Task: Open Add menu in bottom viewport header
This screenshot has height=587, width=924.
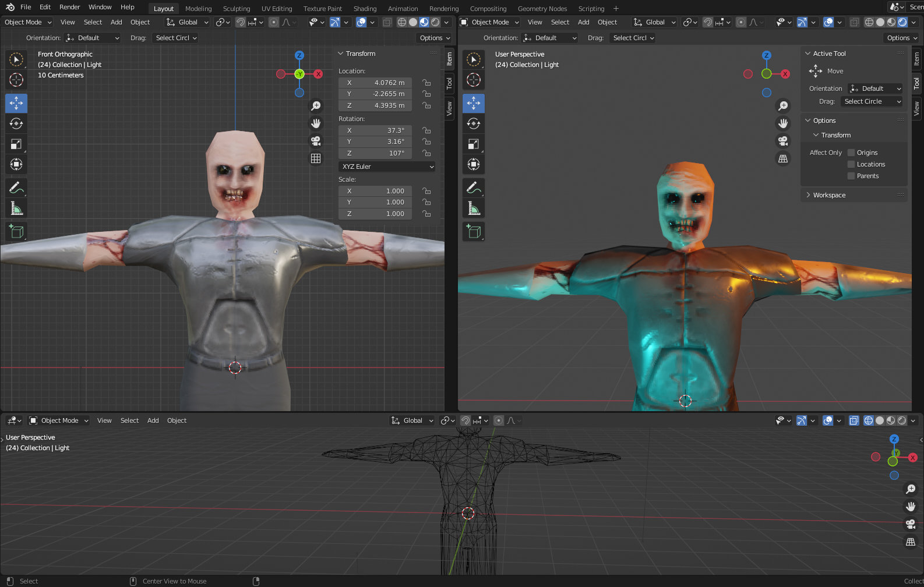Action: click(153, 420)
